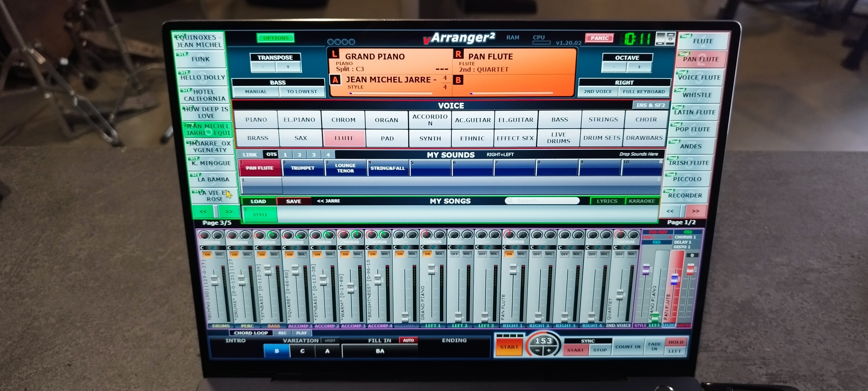Image resolution: width=868 pixels, height=391 pixels.
Task: Solo the RIGHT 1 channel
Action: [x=521, y=254]
